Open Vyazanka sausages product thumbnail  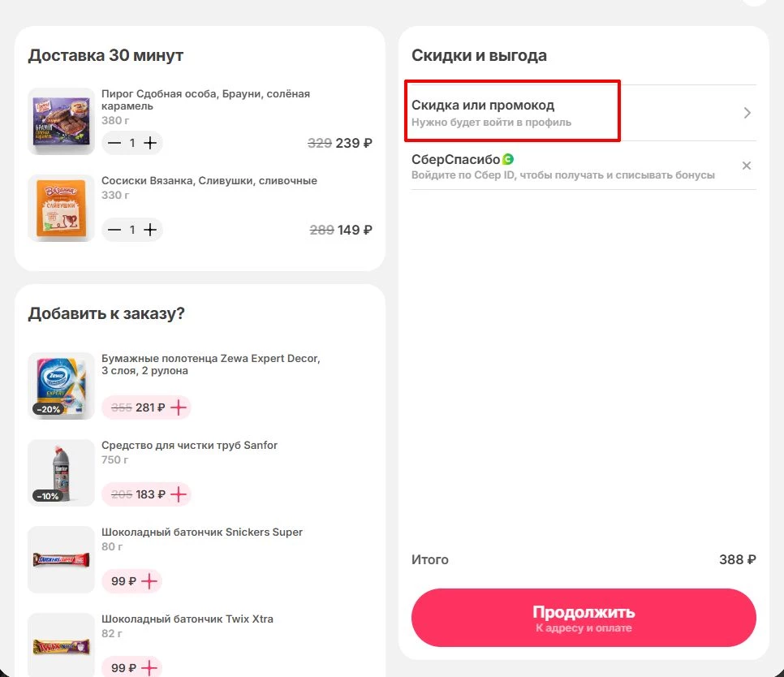[x=62, y=208]
